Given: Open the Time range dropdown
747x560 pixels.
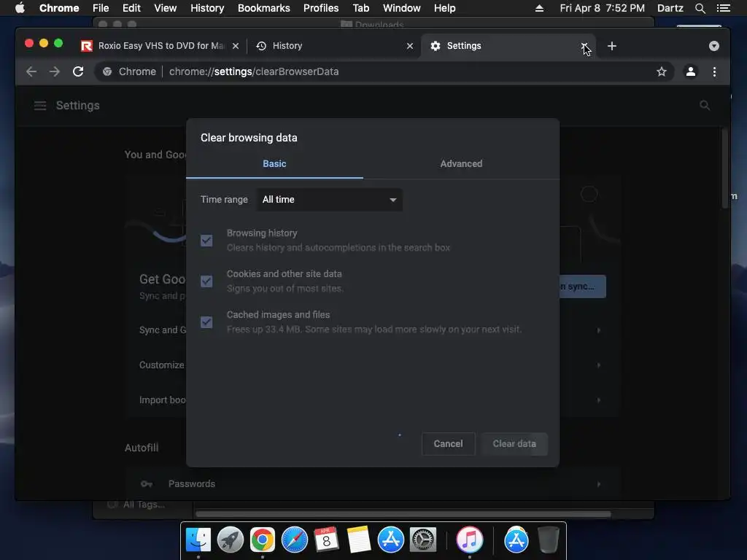Looking at the screenshot, I should [x=329, y=200].
